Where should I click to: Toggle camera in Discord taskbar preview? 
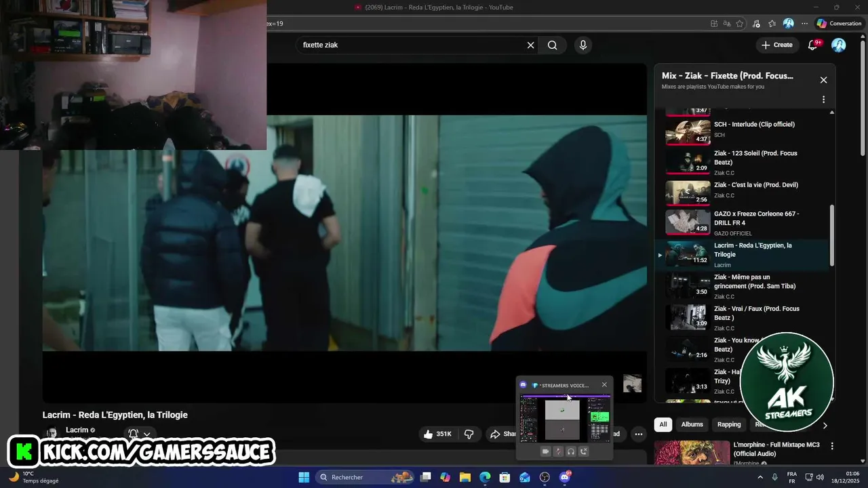pos(545,451)
